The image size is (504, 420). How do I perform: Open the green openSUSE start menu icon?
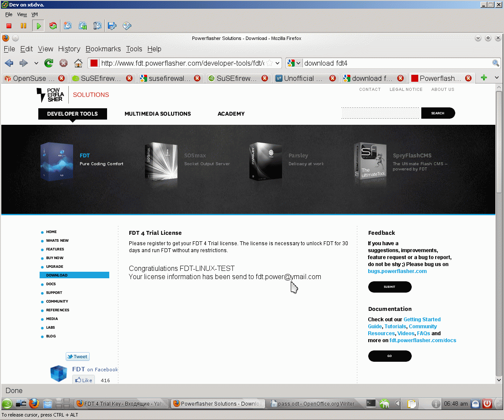7,403
